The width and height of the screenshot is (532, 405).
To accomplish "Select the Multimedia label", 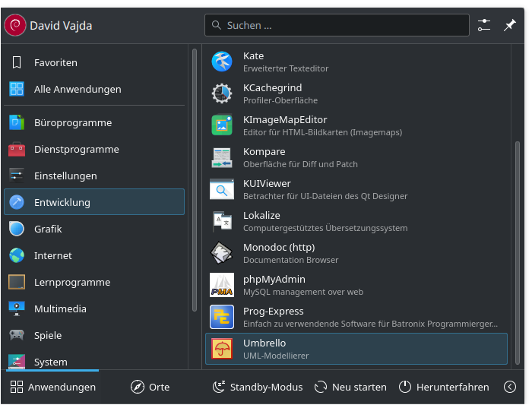I will click(x=60, y=308).
